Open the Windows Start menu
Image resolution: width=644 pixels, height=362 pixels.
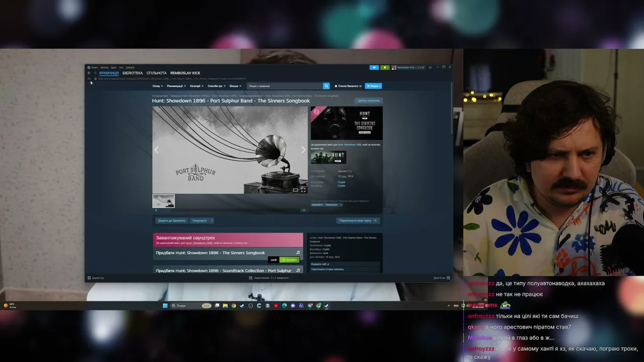coord(165,306)
